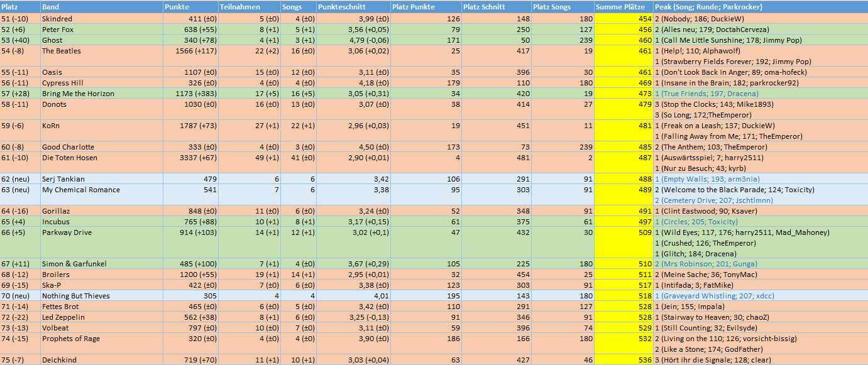Viewport: 868px width, 365px height.
Task: Select the rank cell "53 (+40)"
Action: click(x=20, y=40)
